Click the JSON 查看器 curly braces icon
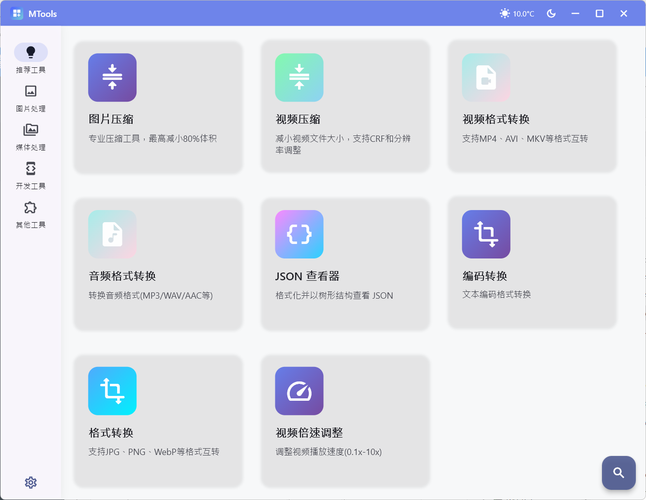Screen dimensions: 646x500 pyautogui.click(x=299, y=235)
